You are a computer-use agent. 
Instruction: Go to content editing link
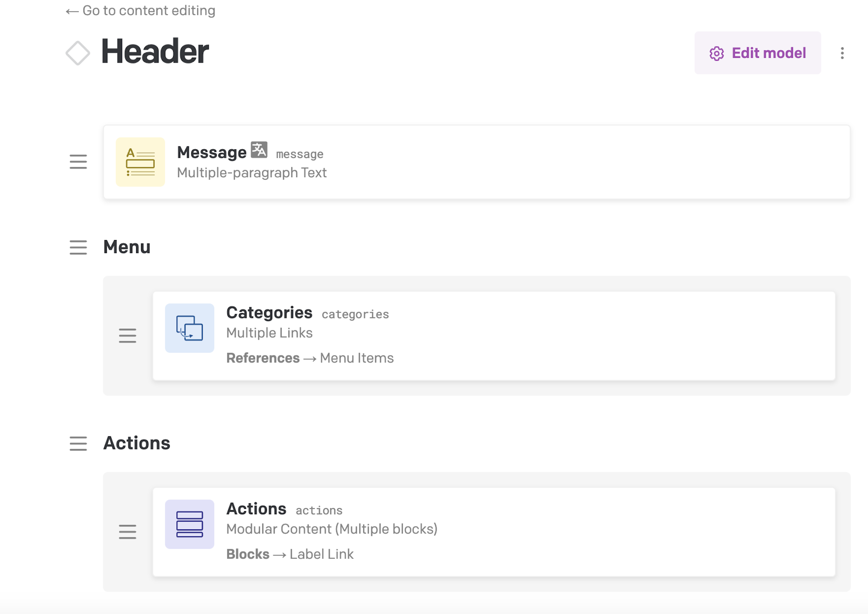(140, 10)
